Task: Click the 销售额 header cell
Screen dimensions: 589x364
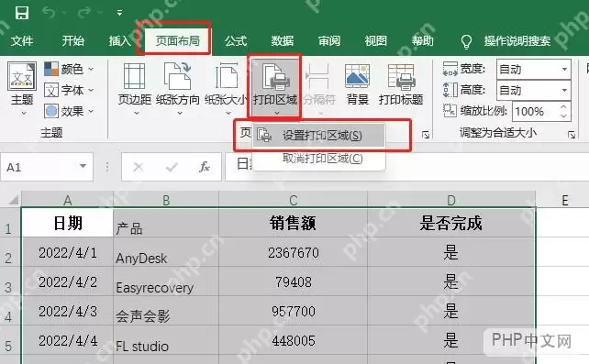Action: [x=293, y=223]
